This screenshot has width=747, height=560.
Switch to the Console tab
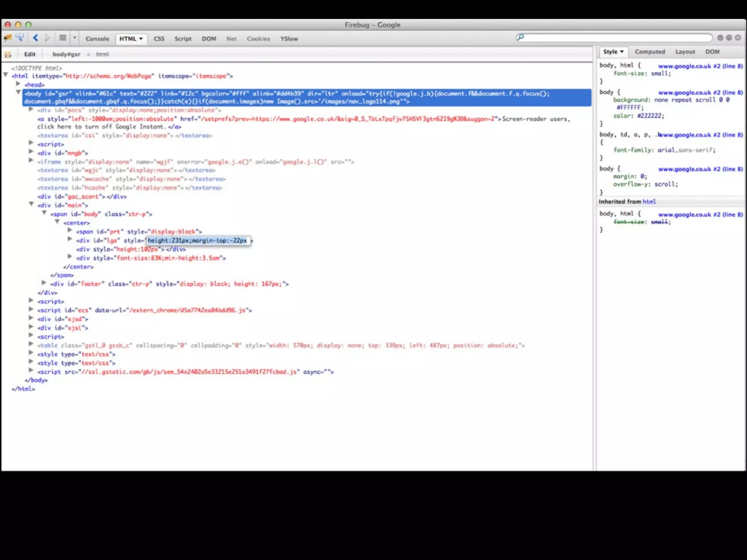pos(97,39)
